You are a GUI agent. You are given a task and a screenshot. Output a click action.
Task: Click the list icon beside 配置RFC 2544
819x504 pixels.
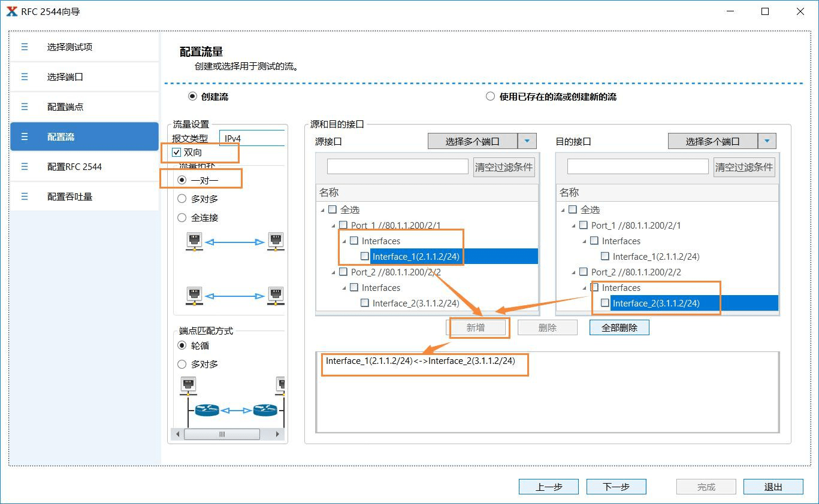[x=24, y=166]
